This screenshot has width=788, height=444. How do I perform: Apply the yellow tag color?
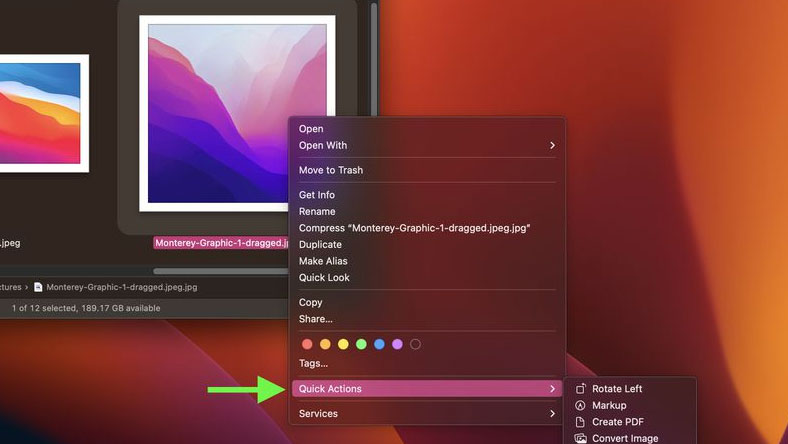(343, 344)
